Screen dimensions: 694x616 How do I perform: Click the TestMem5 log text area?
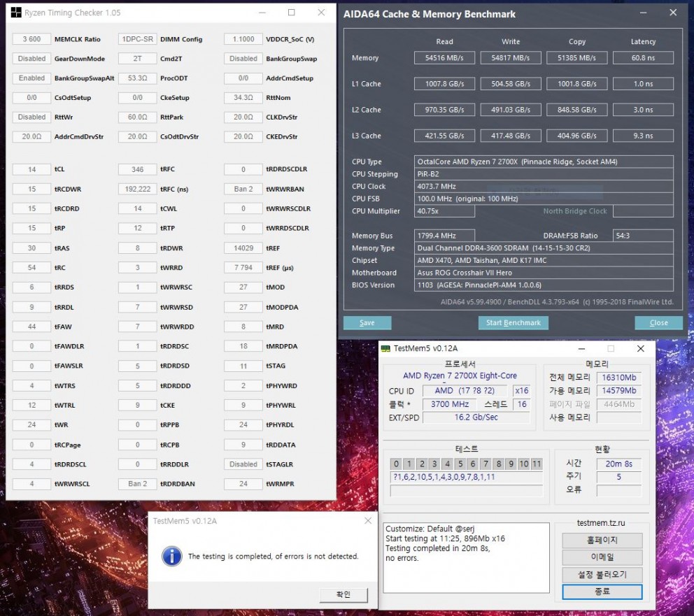click(466, 558)
